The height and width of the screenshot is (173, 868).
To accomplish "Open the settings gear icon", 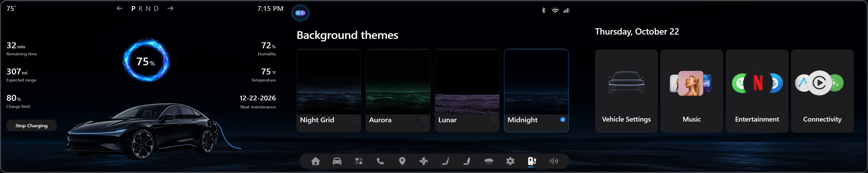I will click(510, 161).
